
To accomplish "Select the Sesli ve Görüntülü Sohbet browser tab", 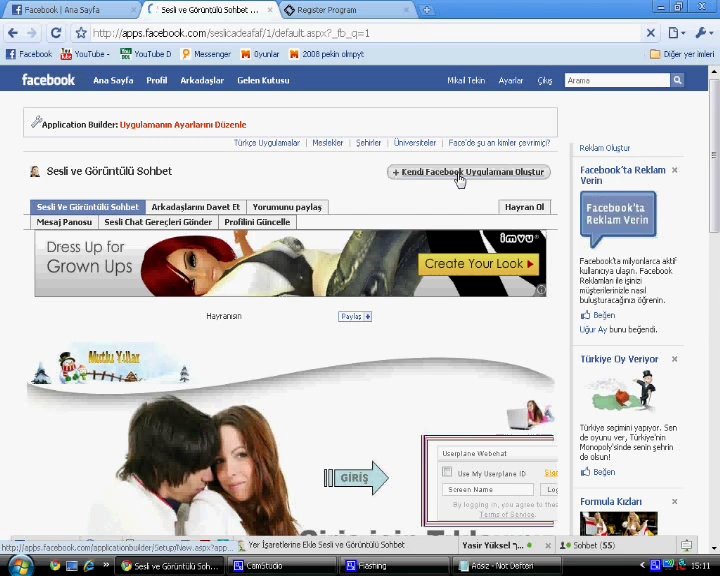I will (210, 10).
